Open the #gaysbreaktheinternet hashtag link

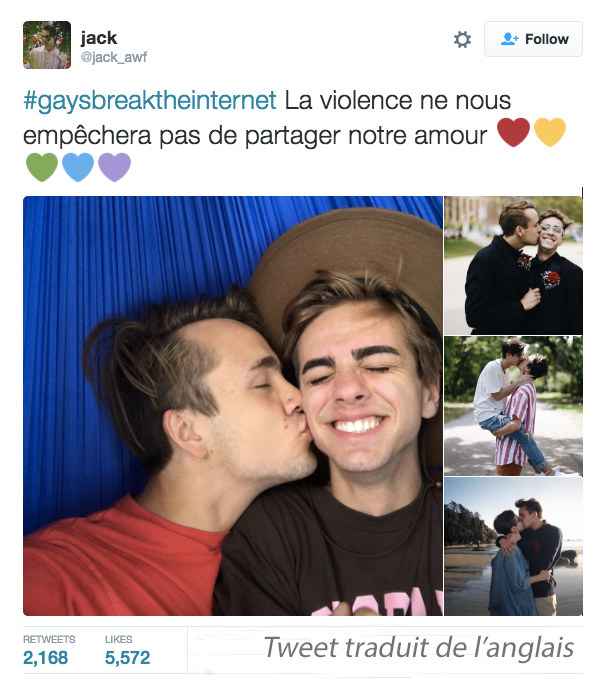pyautogui.click(x=150, y=100)
